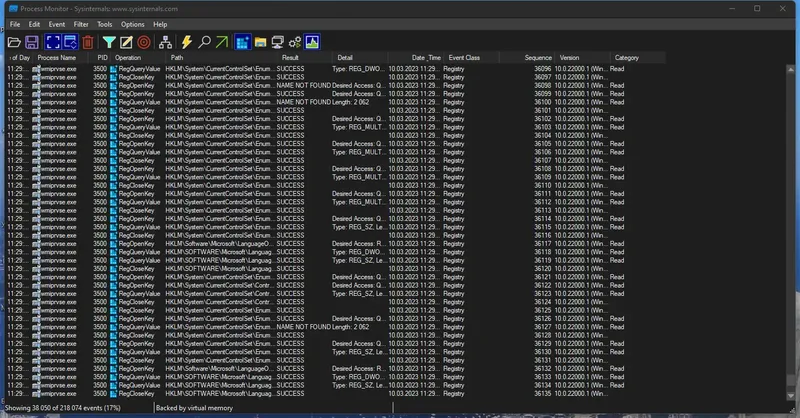This screenshot has height=418, width=800.
Task: Sort by the Operation column header
Action: [x=137, y=58]
